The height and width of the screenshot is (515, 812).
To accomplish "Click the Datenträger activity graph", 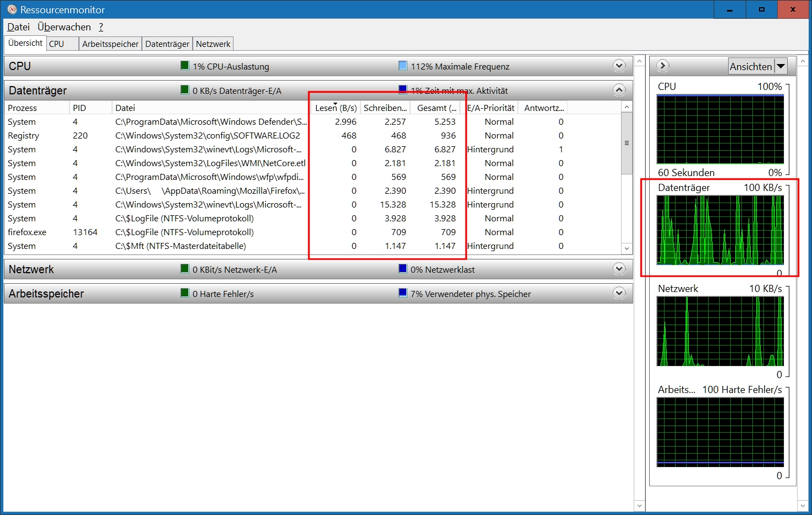I will (720, 230).
